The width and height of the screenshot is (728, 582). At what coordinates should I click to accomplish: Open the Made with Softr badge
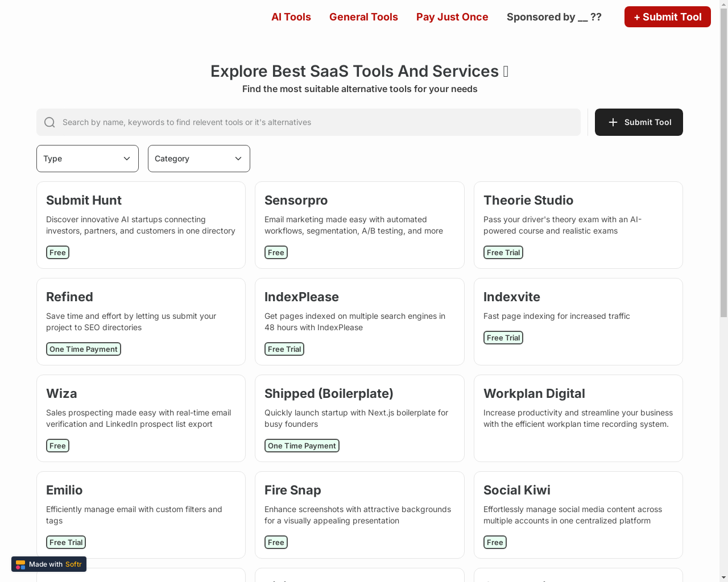49,564
